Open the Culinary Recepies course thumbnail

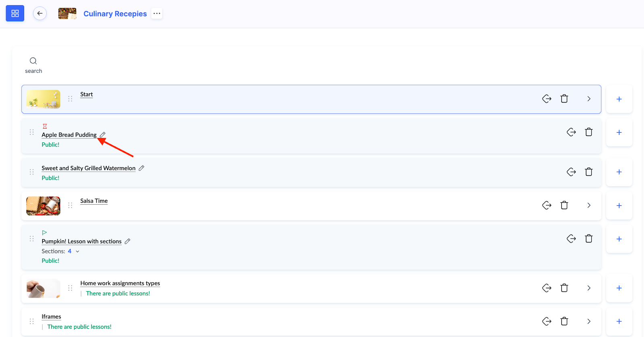point(67,13)
